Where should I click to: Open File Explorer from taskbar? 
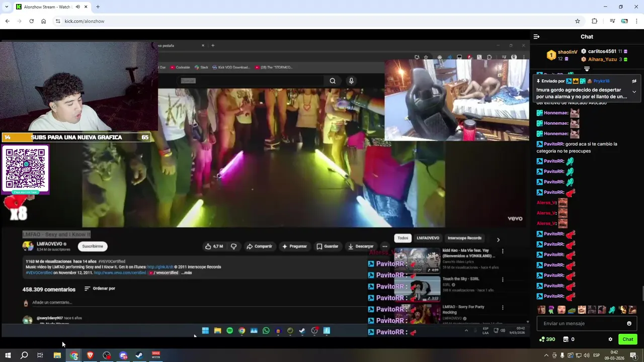pyautogui.click(x=57, y=355)
